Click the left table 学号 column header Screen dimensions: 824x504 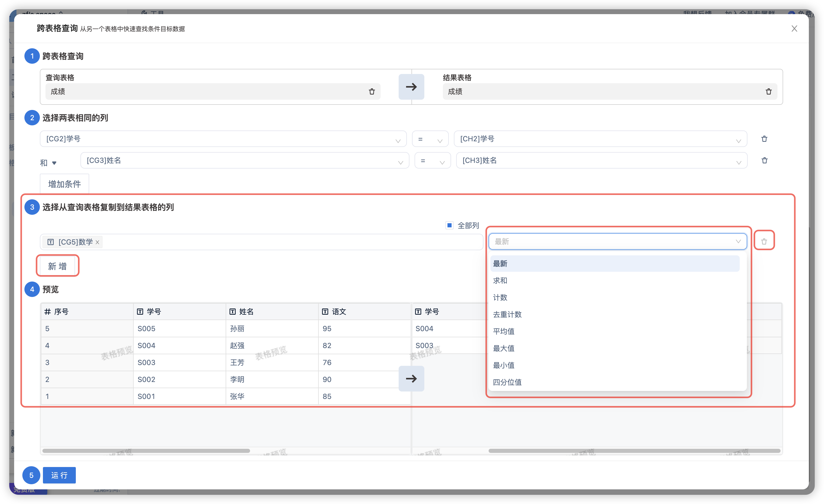180,312
